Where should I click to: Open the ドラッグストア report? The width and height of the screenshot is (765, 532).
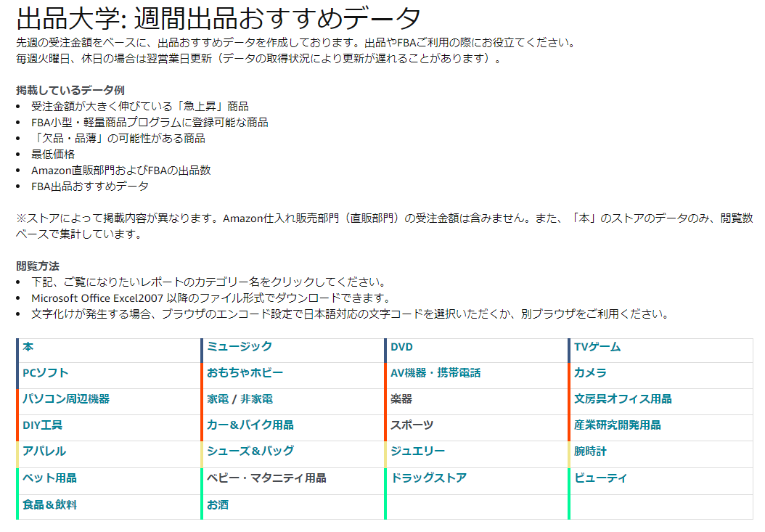[428, 478]
